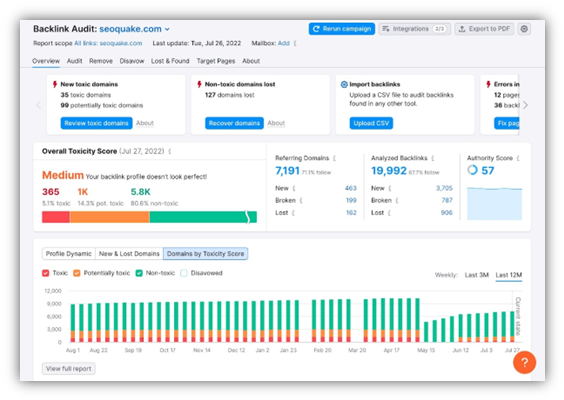Click info icon beside Referring Domains
564x400 pixels.
click(x=334, y=158)
